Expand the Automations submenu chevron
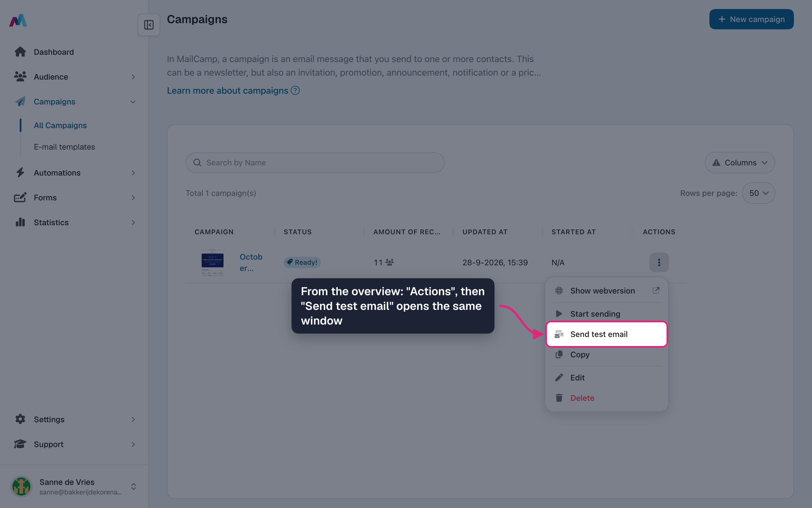This screenshot has width=812, height=508. [x=133, y=173]
